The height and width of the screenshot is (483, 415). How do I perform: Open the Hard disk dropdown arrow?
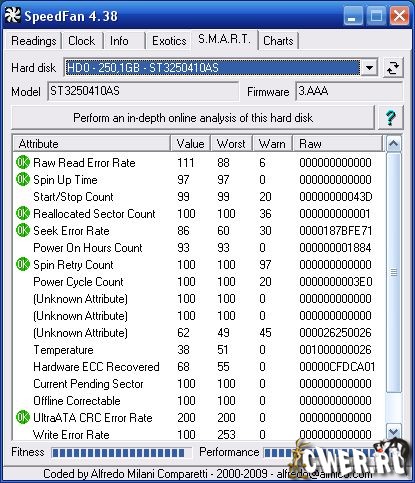point(369,68)
